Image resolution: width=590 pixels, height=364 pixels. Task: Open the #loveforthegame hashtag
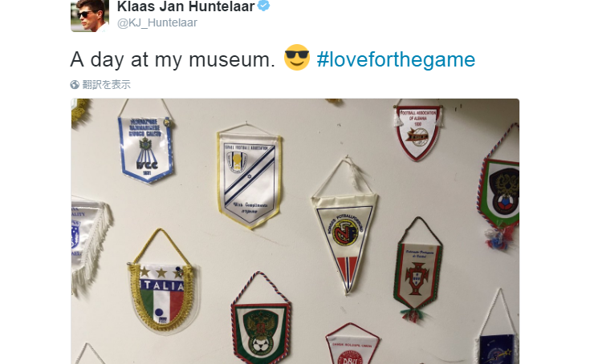coord(396,59)
